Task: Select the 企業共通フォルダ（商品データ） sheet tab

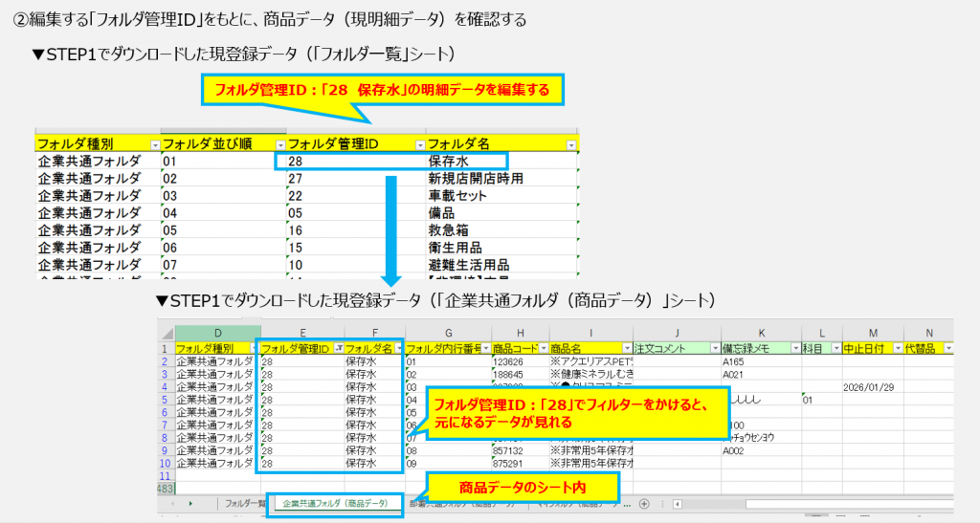Action: (x=334, y=504)
